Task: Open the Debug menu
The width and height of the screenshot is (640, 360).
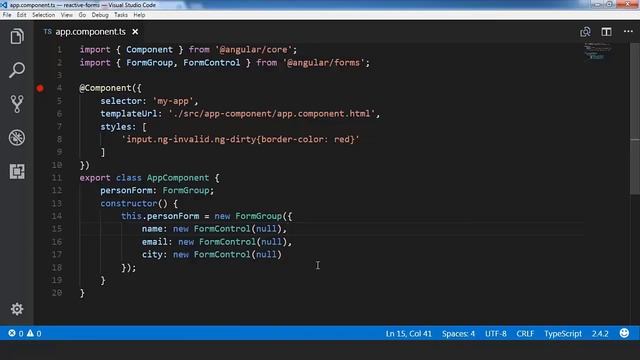Action: point(100,15)
